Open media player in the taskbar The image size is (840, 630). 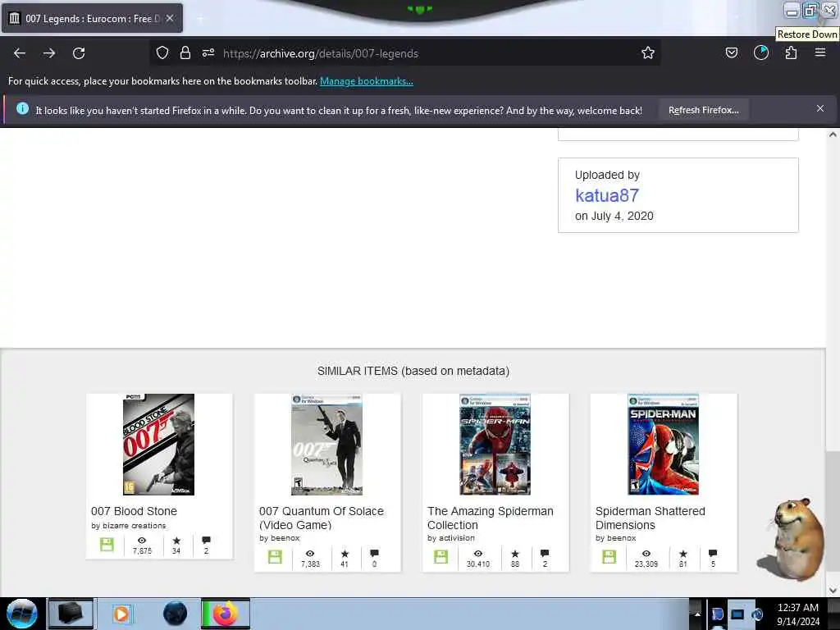121,614
